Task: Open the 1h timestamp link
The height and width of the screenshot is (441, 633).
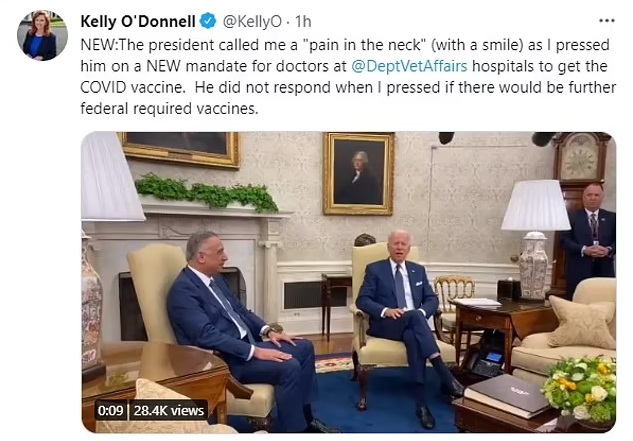Action: pyautogui.click(x=303, y=22)
